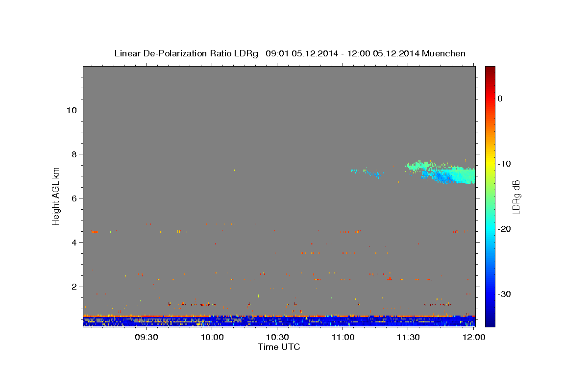The image size is (588, 392).
Task: Click the dark red top of the colorbar
Action: (x=490, y=71)
